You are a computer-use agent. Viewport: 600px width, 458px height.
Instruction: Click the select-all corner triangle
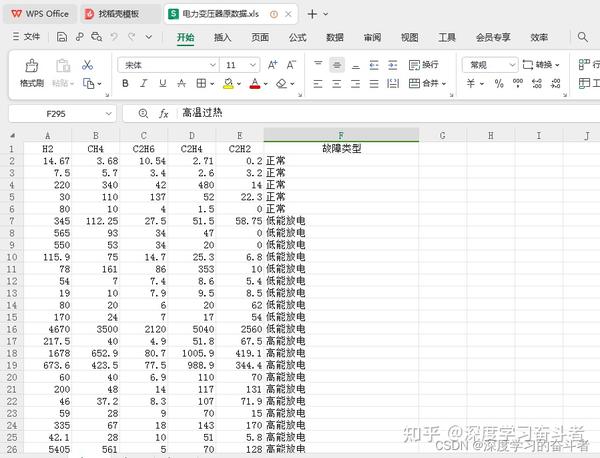click(13, 135)
